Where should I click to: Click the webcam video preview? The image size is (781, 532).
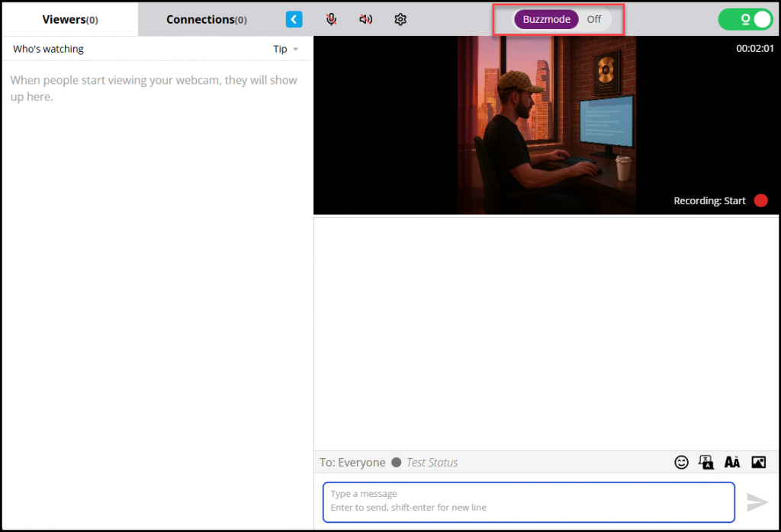546,125
